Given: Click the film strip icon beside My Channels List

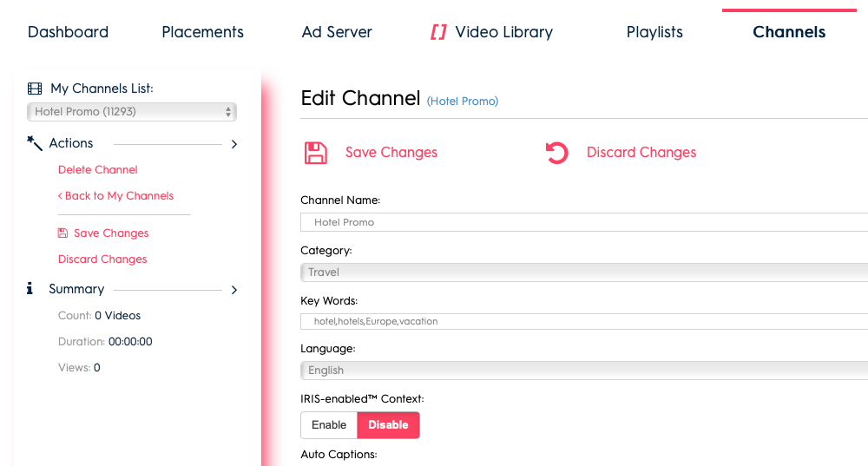Looking at the screenshot, I should pos(35,89).
